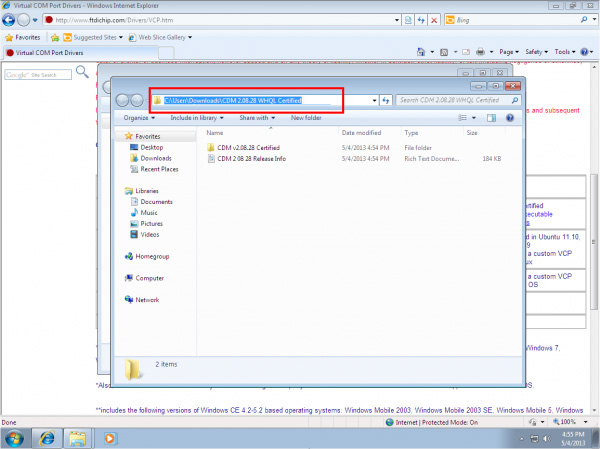Click Explorer address bar refresh button
Screen dimensions: 600x449
pyautogui.click(x=386, y=100)
